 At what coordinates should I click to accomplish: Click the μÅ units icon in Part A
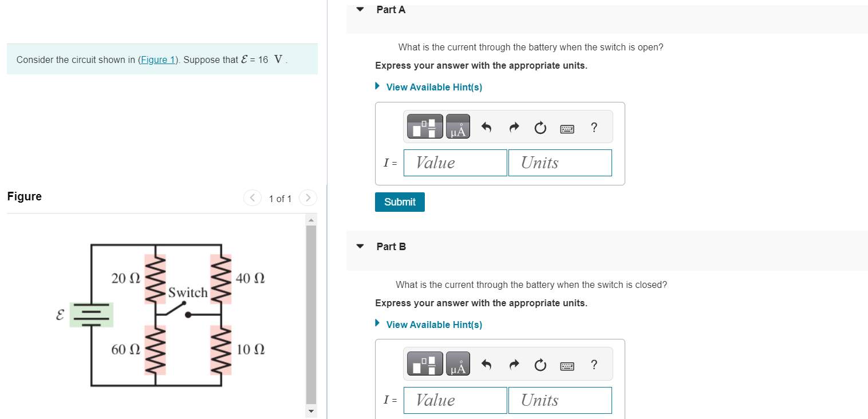tap(457, 126)
